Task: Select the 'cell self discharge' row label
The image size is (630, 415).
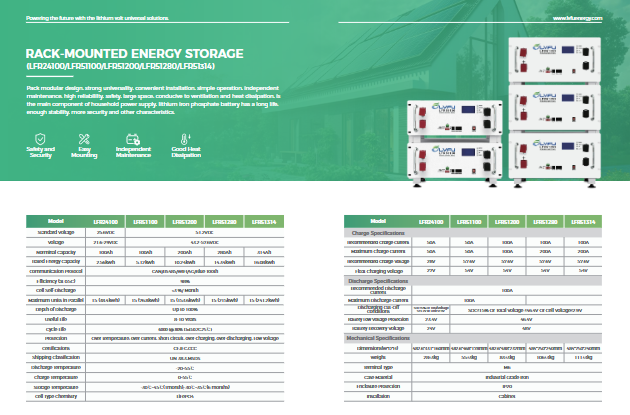Action: point(56,290)
